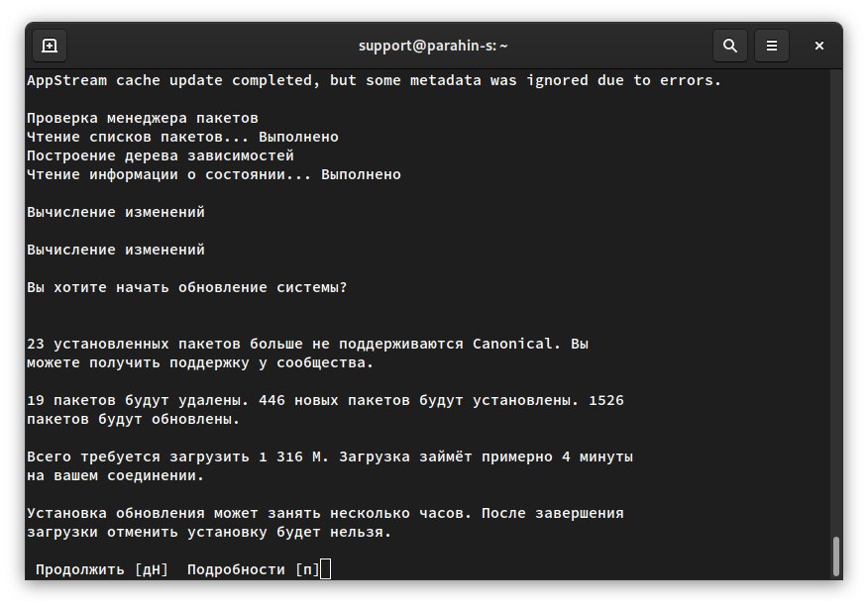
Task: Click the line Проверка менеджера пакетов
Action: (x=143, y=118)
